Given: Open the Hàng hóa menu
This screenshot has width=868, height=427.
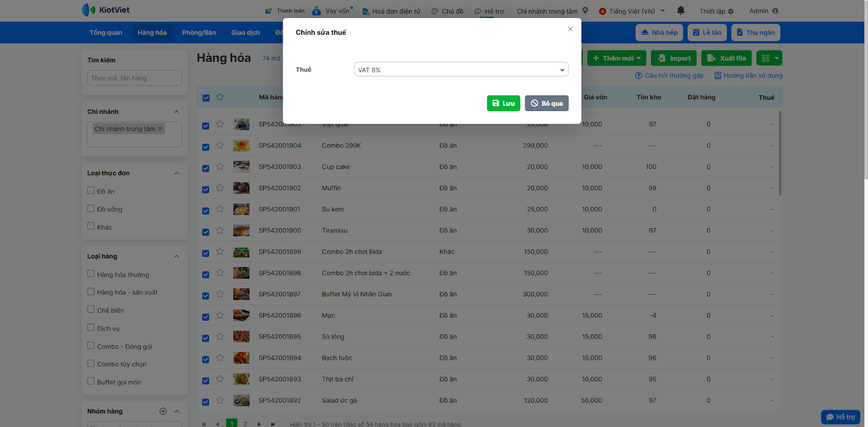Looking at the screenshot, I should coord(152,33).
